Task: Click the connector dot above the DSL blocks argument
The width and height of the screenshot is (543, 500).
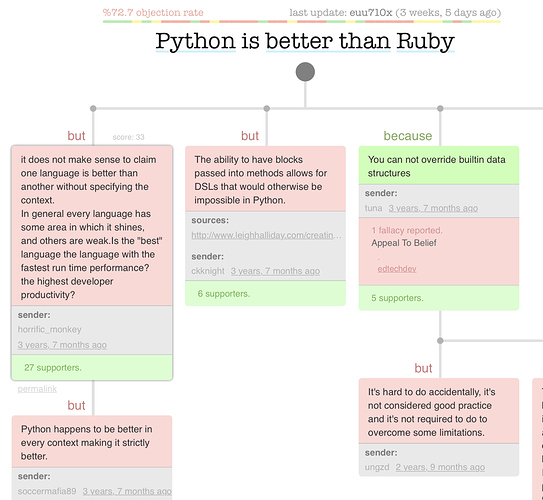Action: tap(267, 108)
